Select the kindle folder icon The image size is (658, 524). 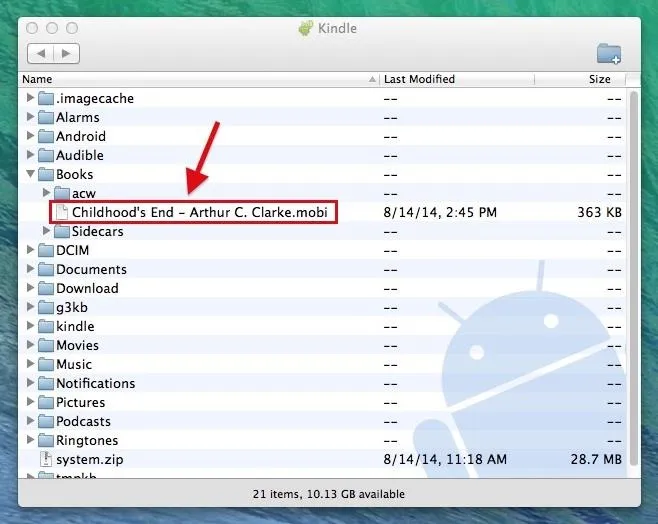(x=46, y=326)
